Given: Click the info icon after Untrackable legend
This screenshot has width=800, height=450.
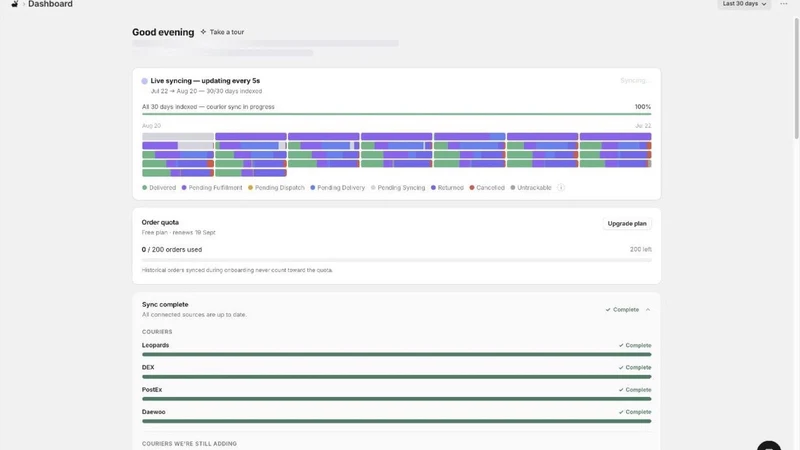Looking at the screenshot, I should (x=561, y=188).
